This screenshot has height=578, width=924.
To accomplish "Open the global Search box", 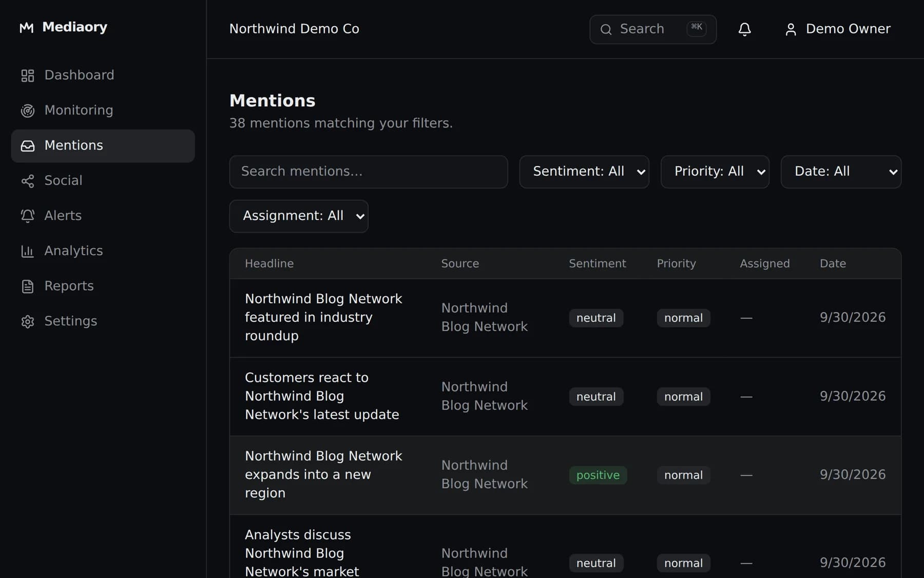I will coord(653,29).
